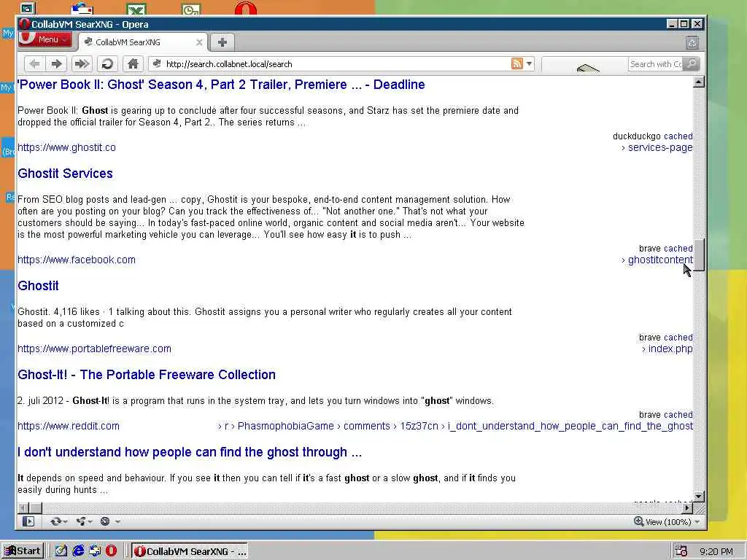This screenshot has width=747, height=560.
Task: Add a new tab with plus button
Action: pos(222,42)
